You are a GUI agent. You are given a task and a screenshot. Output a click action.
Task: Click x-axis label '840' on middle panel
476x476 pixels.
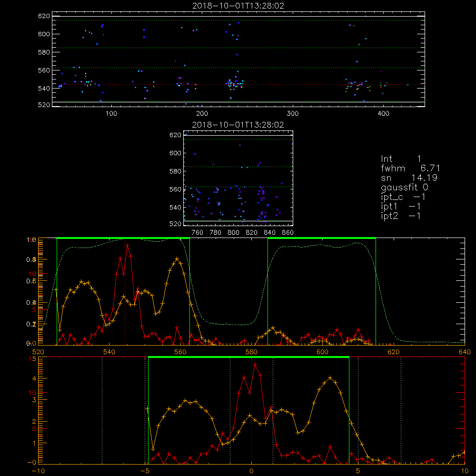[269, 233]
